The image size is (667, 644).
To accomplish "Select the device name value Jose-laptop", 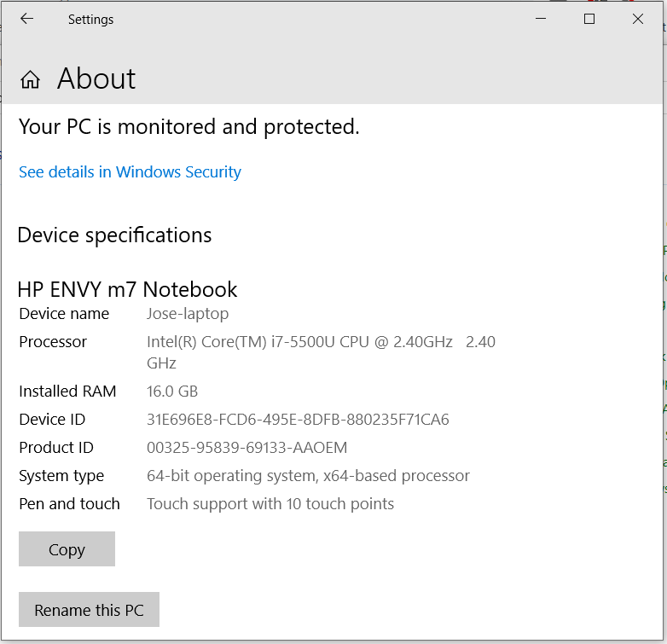I will (x=188, y=314).
